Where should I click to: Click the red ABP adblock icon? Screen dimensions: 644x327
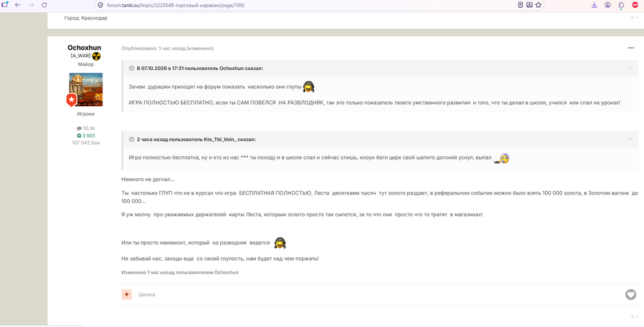635,5
